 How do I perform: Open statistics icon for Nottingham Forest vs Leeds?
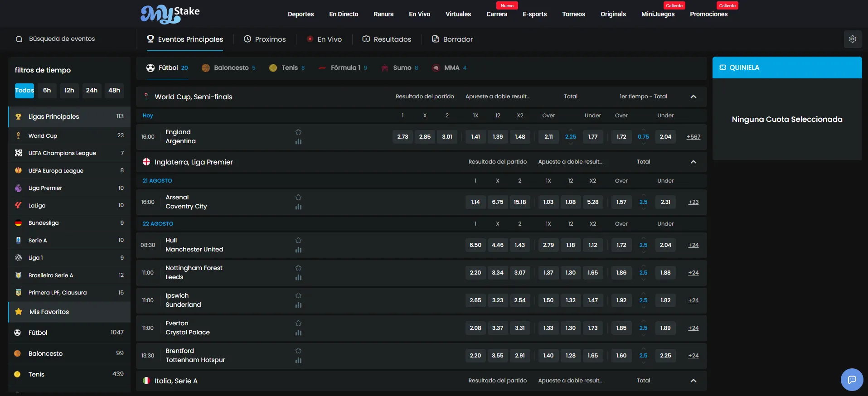pyautogui.click(x=298, y=277)
